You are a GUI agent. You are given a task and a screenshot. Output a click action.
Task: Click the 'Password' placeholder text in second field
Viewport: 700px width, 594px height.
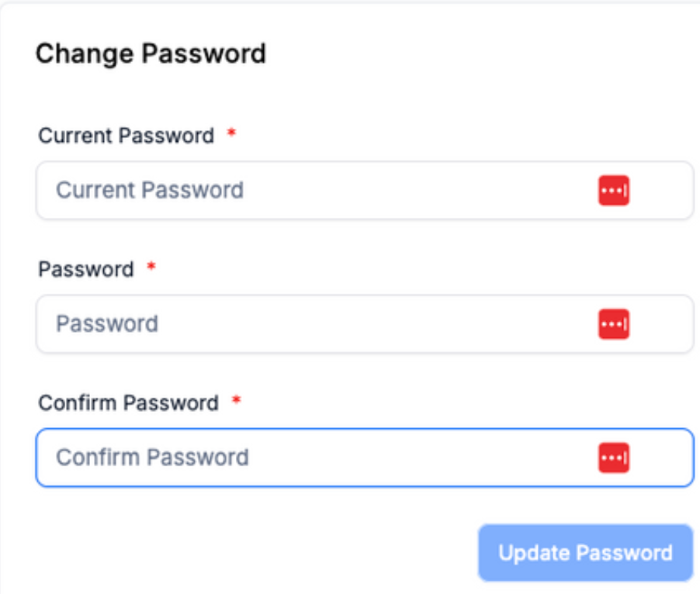pos(107,324)
